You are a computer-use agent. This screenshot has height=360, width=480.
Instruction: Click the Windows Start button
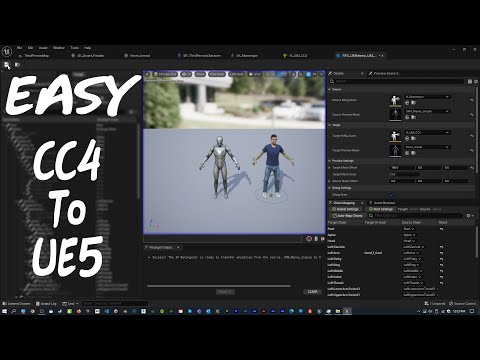[x=4, y=311]
